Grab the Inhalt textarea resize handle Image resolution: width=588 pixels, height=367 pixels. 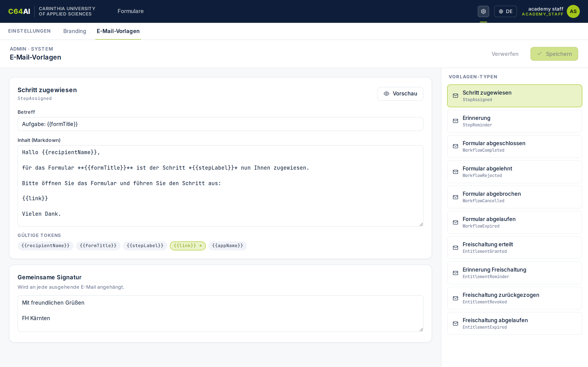(421, 224)
